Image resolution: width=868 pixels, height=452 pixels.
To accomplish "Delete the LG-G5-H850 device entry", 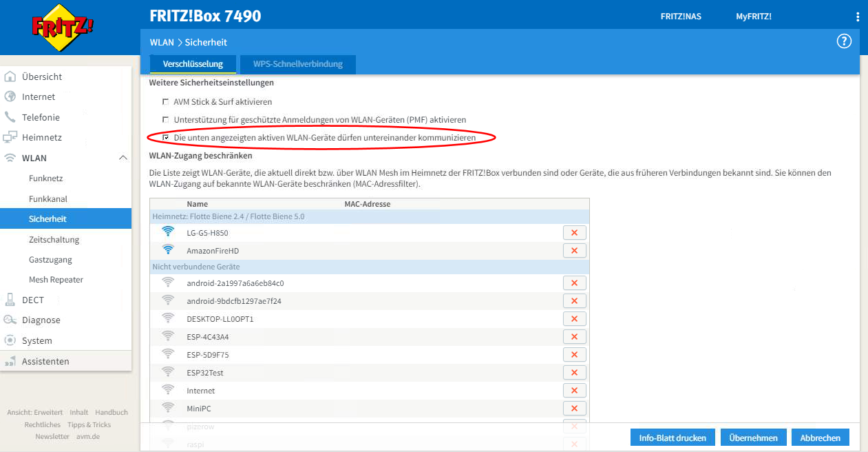I will (x=574, y=233).
